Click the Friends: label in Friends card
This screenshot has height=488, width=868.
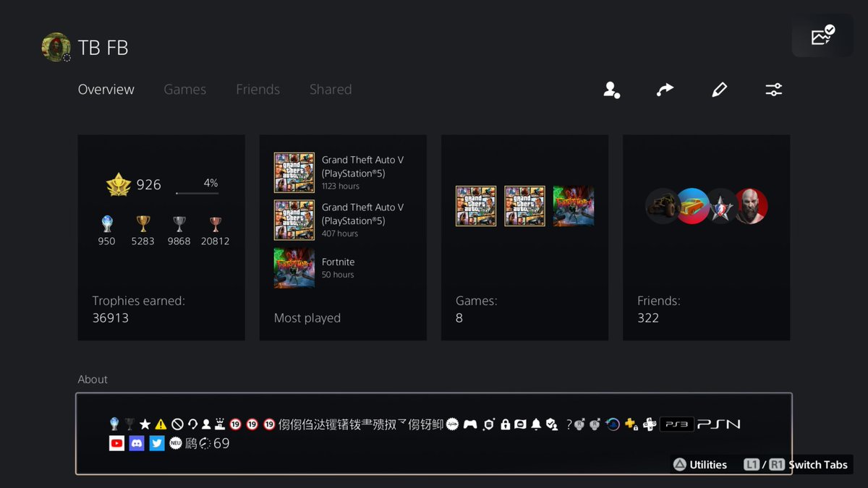(x=659, y=301)
